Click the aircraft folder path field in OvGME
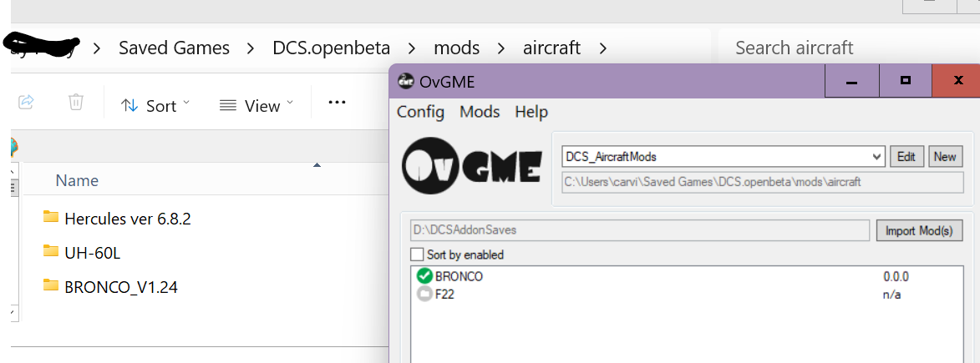980x363 pixels. pos(763,183)
